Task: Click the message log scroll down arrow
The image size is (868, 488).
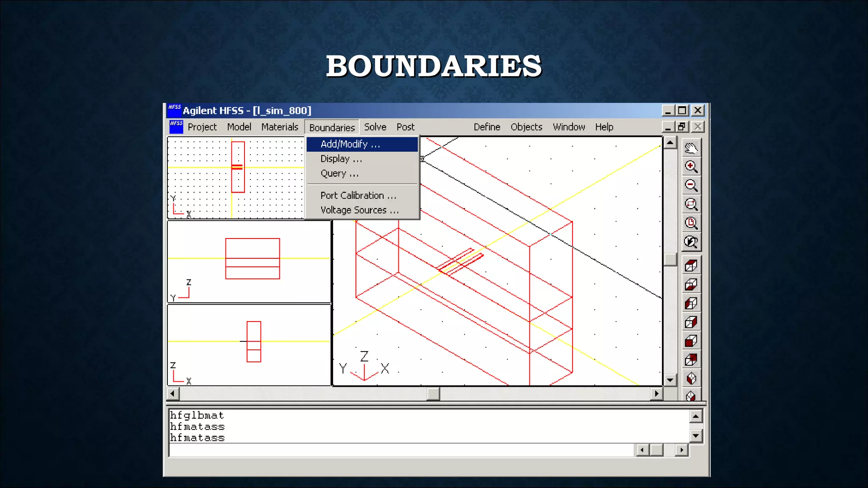Action: [x=696, y=435]
